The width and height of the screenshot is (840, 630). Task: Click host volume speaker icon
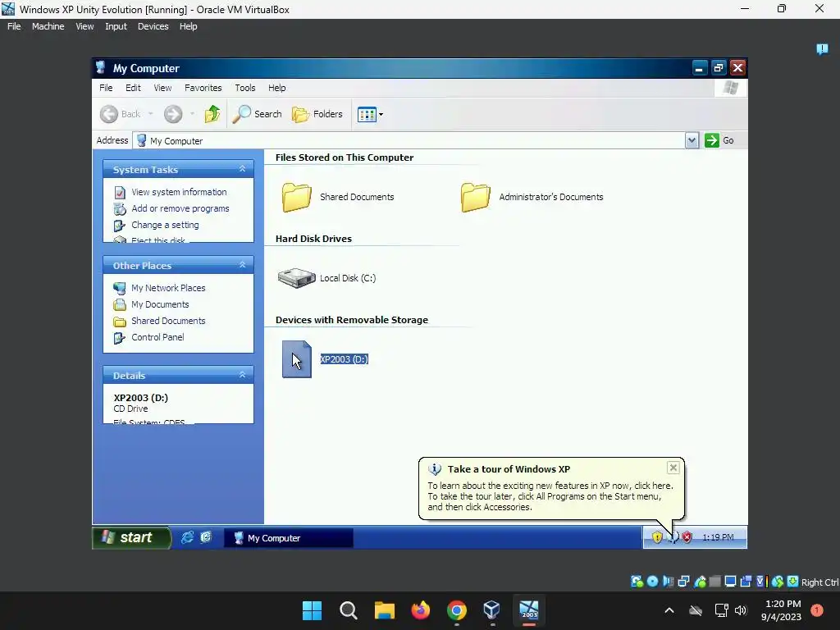(741, 610)
